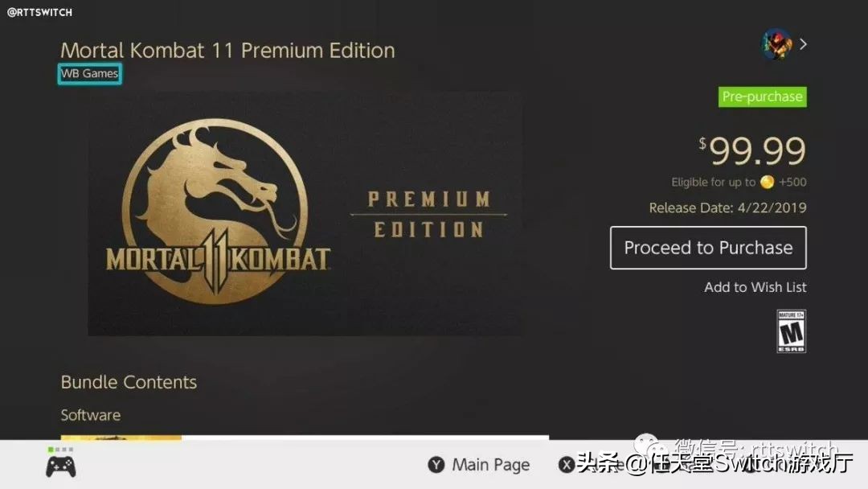Expand the Bundle Contents section
The width and height of the screenshot is (868, 489).
[129, 382]
